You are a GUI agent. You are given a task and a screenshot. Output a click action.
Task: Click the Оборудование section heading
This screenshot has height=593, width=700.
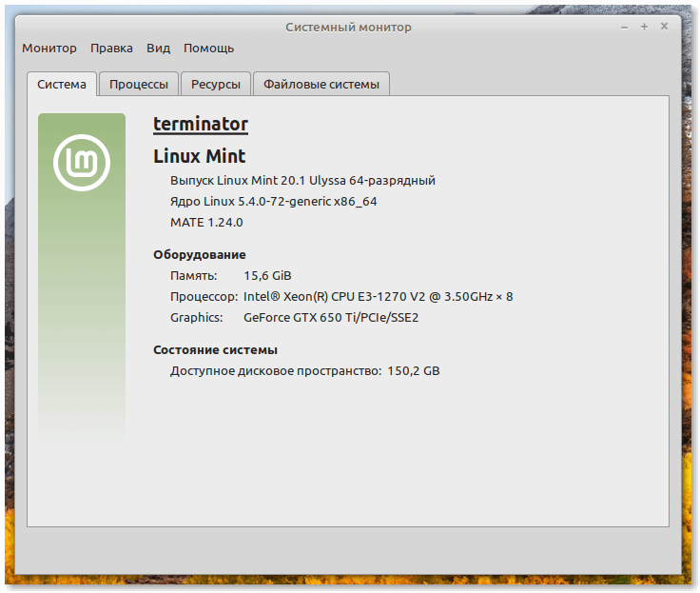coord(200,255)
